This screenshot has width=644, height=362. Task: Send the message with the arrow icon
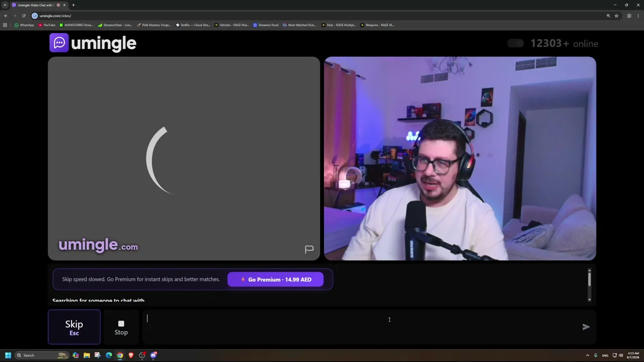(x=586, y=327)
